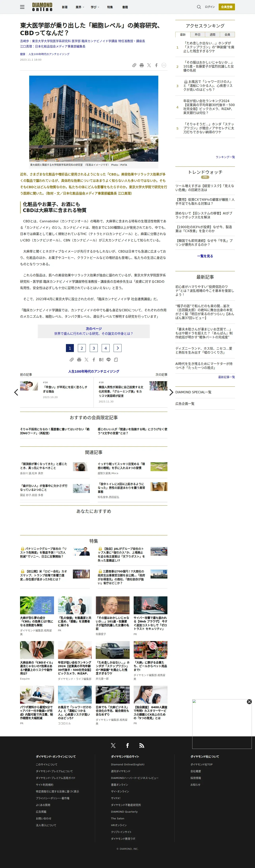
Task: Open ranking item 「その服はおかしいじゃないか…」
Action: pyautogui.click(x=209, y=66)
